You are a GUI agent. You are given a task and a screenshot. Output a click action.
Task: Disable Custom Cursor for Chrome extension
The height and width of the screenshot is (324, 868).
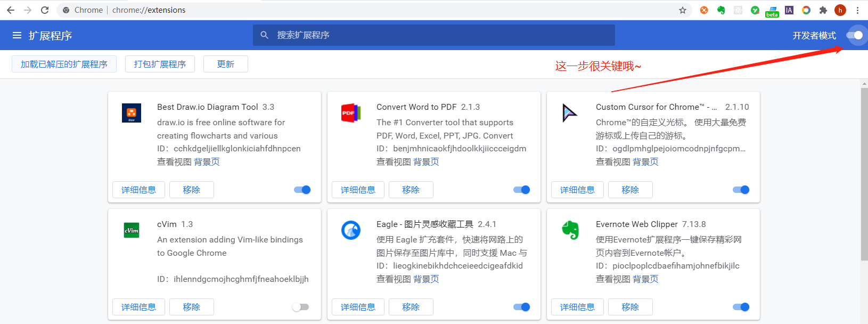(741, 190)
